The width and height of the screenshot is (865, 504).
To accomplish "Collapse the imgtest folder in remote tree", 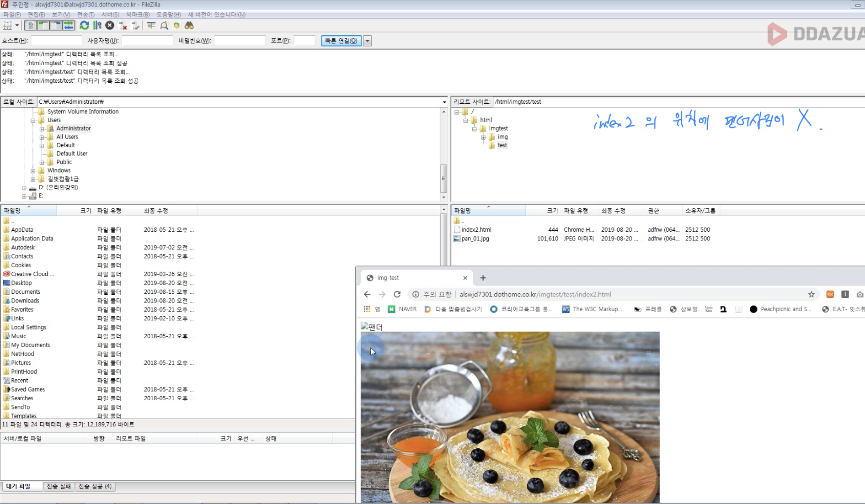I will 474,129.
